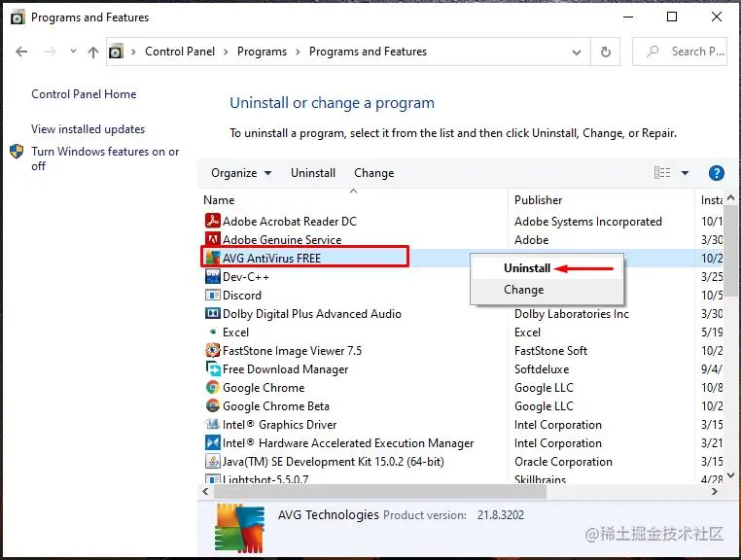Click the Adobe Genuine Service icon
Viewport: 741px width, 560px height.
click(x=213, y=239)
